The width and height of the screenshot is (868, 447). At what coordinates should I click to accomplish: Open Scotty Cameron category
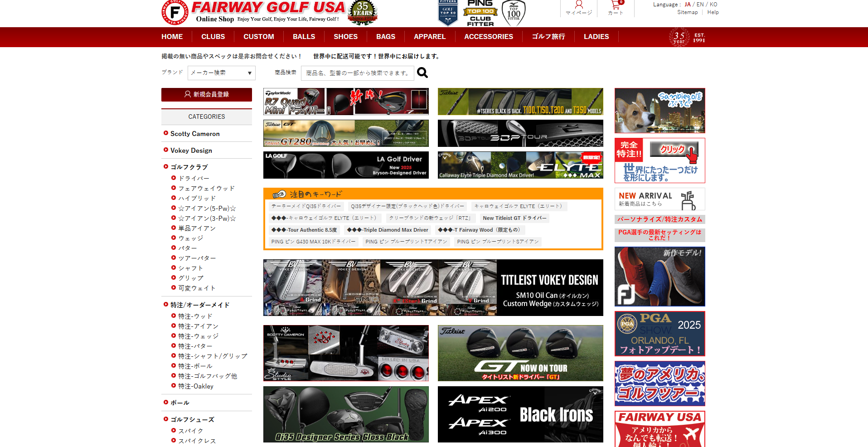click(x=195, y=134)
